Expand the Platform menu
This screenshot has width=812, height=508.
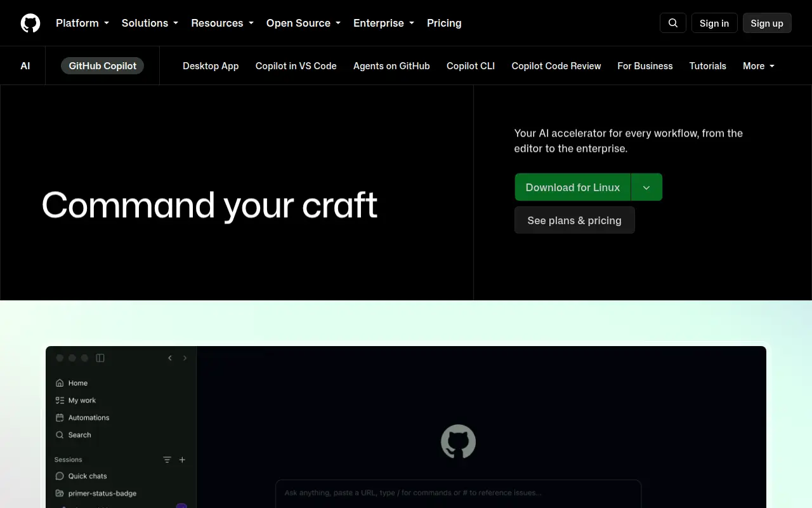point(82,23)
